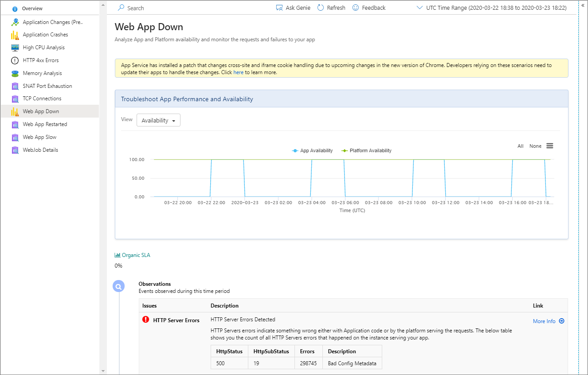Open the SNAT Port Exhaustion detector
588x375 pixels.
[47, 86]
